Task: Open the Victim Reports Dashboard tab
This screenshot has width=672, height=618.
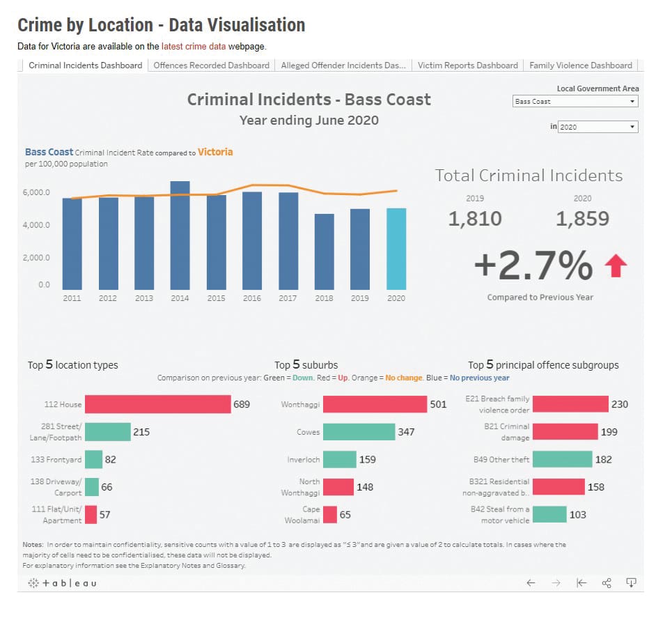Action: pos(467,65)
